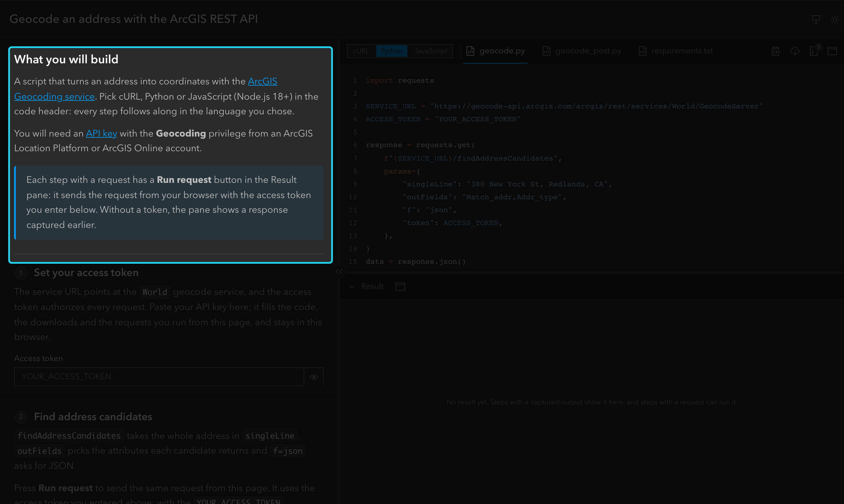This screenshot has width=844, height=504.
Task: Click the 'Result' pane label
Action: [x=372, y=286]
